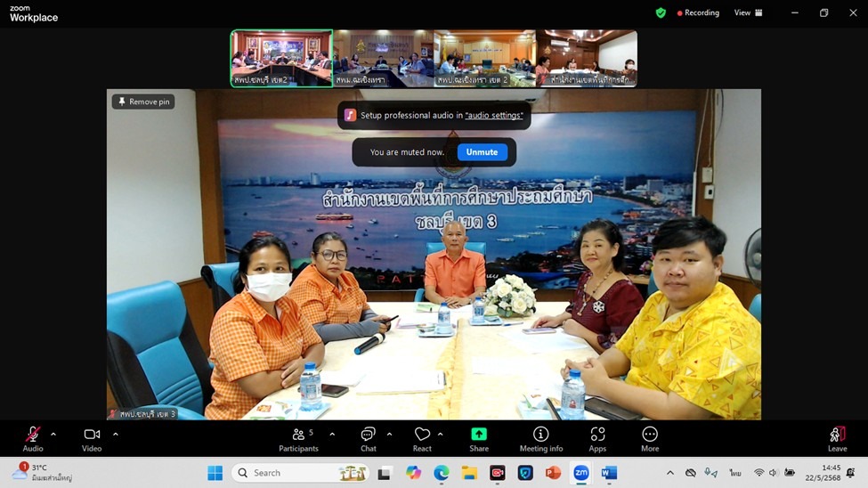
Task: Expand the Audio options chevron
Action: click(x=53, y=435)
